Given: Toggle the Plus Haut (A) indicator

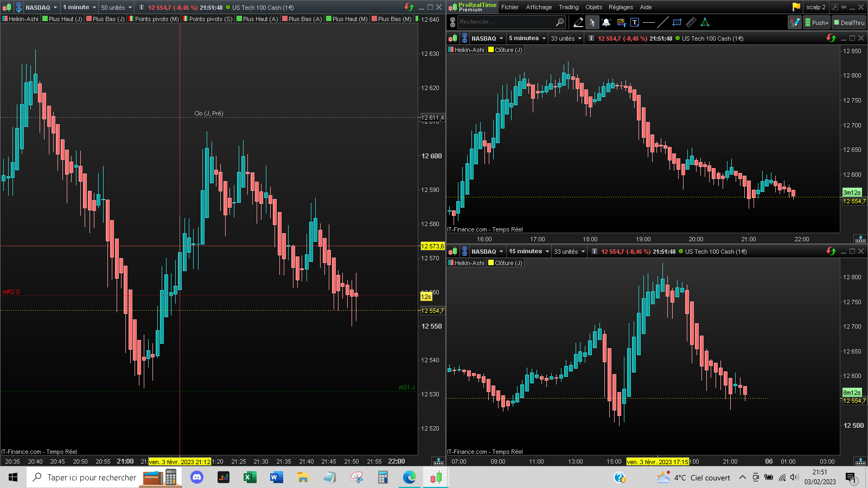Looking at the screenshot, I should [258, 19].
